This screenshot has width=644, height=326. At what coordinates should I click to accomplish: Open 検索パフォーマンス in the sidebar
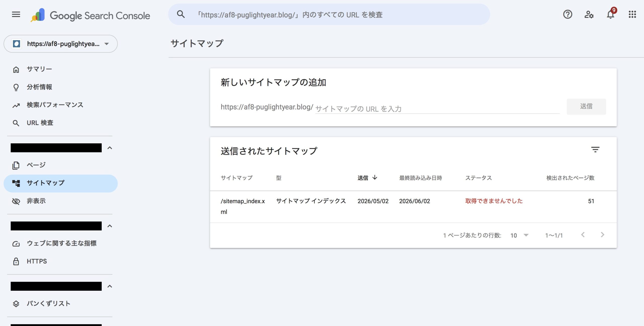61,105
